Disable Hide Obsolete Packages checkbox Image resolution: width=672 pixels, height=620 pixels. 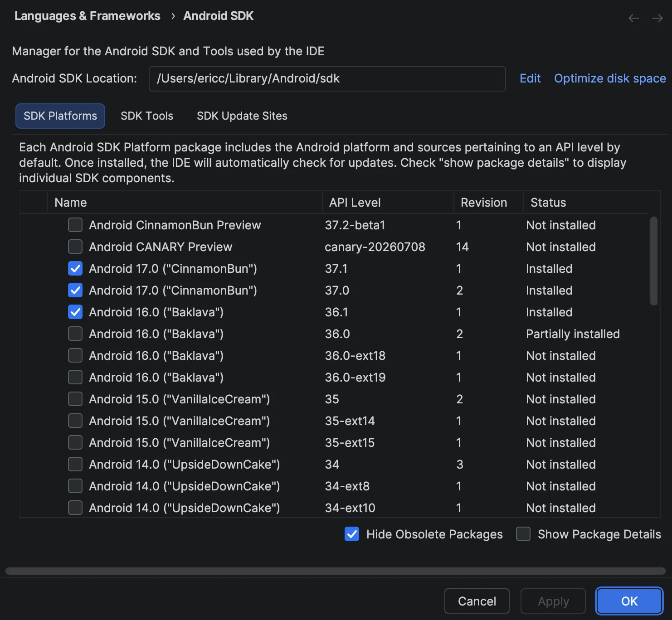tap(352, 534)
